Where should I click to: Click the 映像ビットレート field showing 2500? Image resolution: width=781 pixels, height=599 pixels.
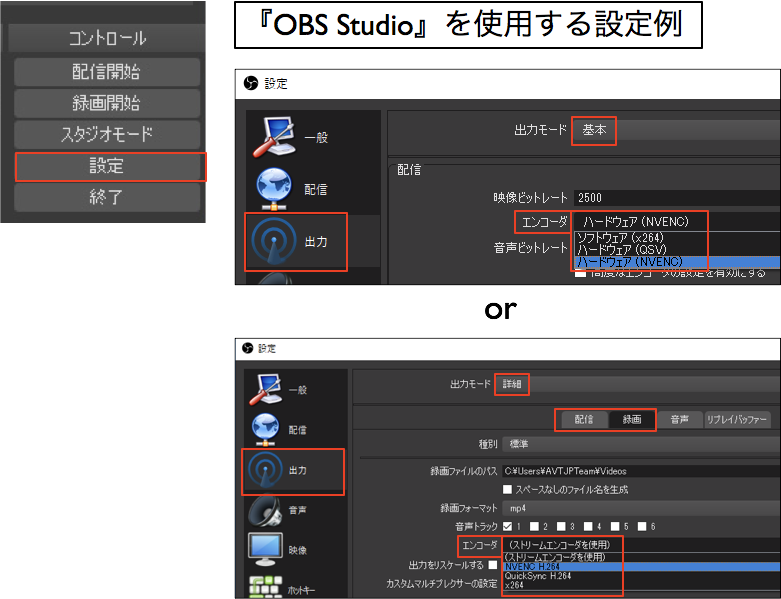pyautogui.click(x=677, y=198)
